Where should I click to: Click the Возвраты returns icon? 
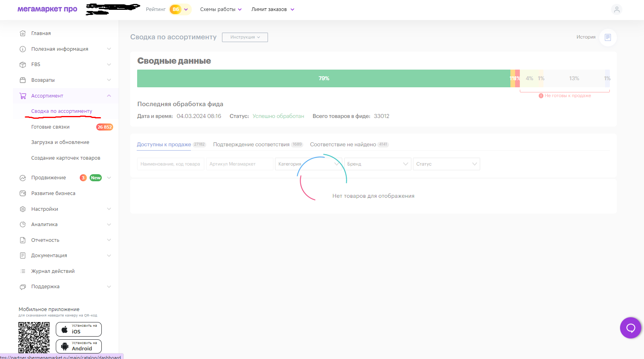tap(23, 80)
